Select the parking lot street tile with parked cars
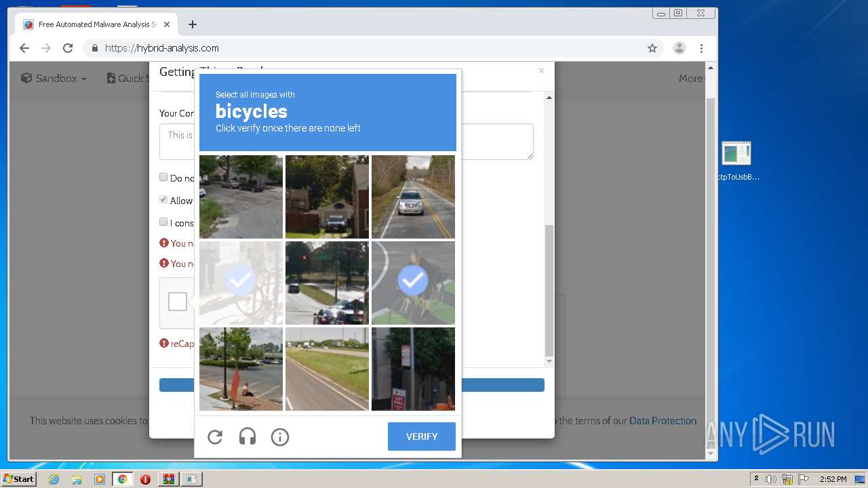868x488 pixels. [x=241, y=197]
